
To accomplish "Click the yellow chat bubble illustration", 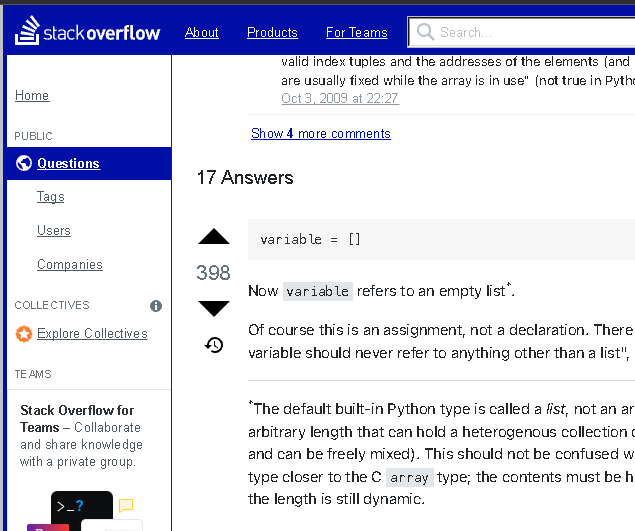I will [x=126, y=505].
